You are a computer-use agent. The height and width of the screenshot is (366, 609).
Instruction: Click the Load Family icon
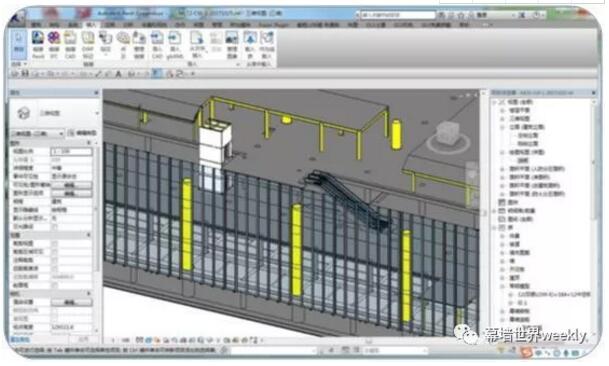(250, 44)
